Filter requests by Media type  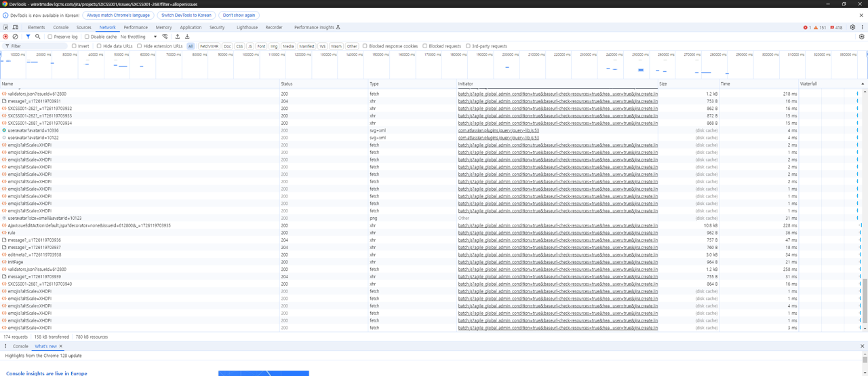[288, 46]
